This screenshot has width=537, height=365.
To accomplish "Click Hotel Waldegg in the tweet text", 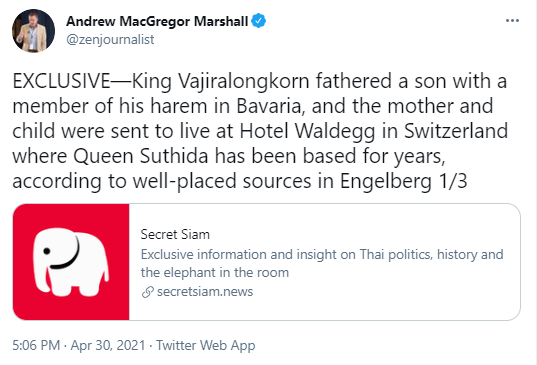I will (307, 132).
